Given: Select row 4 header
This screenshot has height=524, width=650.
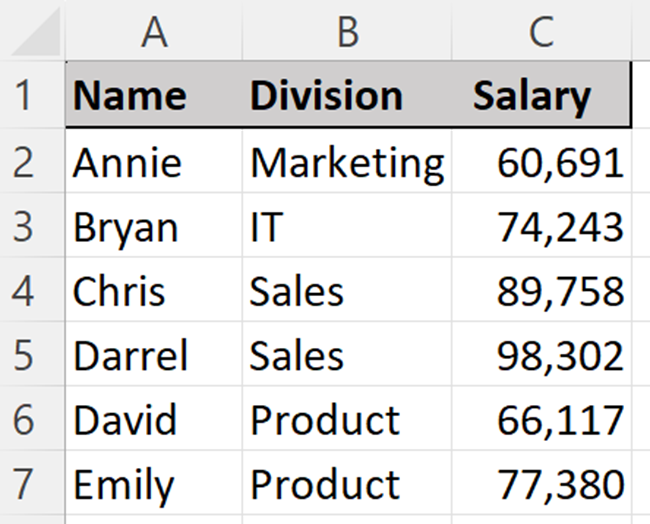Looking at the screenshot, I should point(32,290).
